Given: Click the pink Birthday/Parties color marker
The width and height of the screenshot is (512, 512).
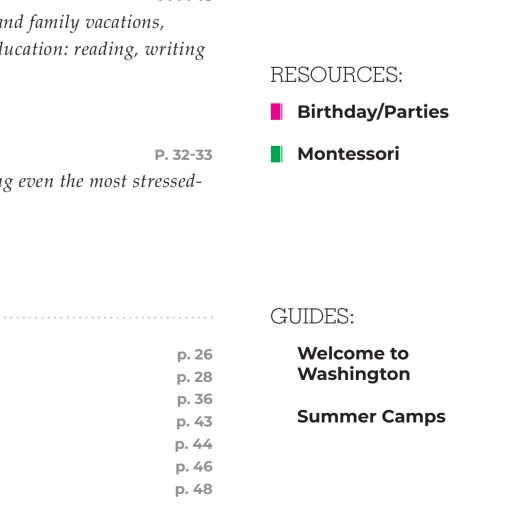Looking at the screenshot, I should [x=277, y=112].
